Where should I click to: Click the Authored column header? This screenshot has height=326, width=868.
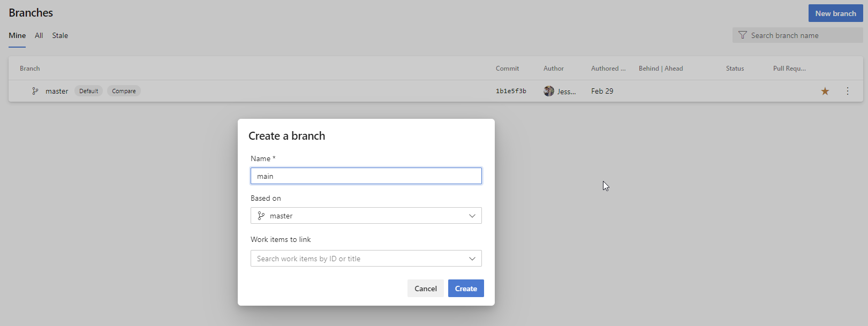click(608, 69)
